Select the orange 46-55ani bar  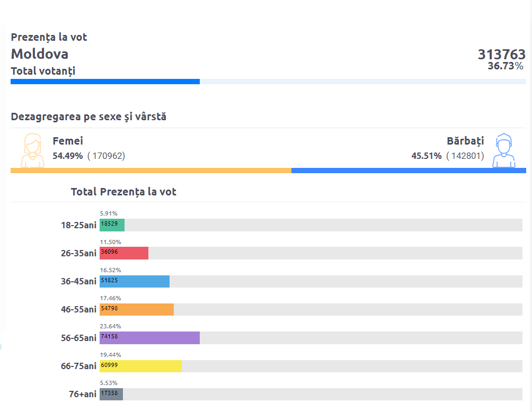[x=137, y=310]
